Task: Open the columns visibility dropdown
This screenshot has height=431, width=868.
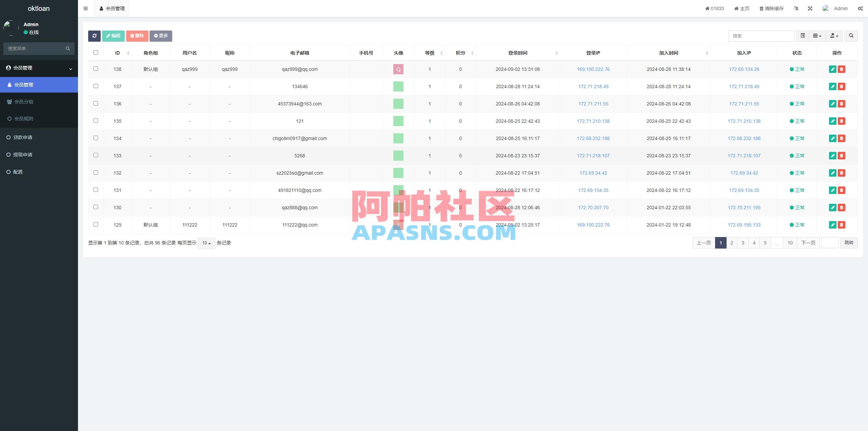Action: pos(817,36)
